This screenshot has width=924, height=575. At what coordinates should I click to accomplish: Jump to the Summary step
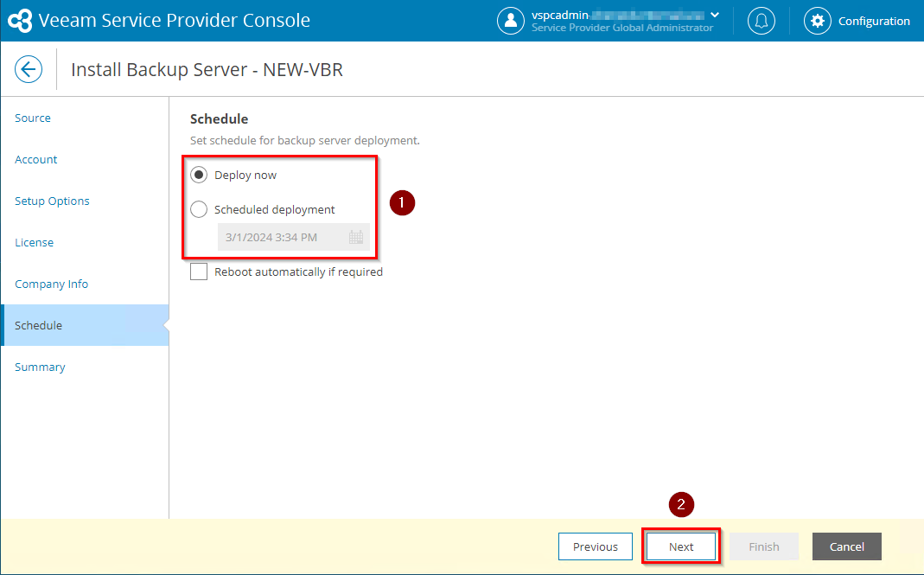40,367
